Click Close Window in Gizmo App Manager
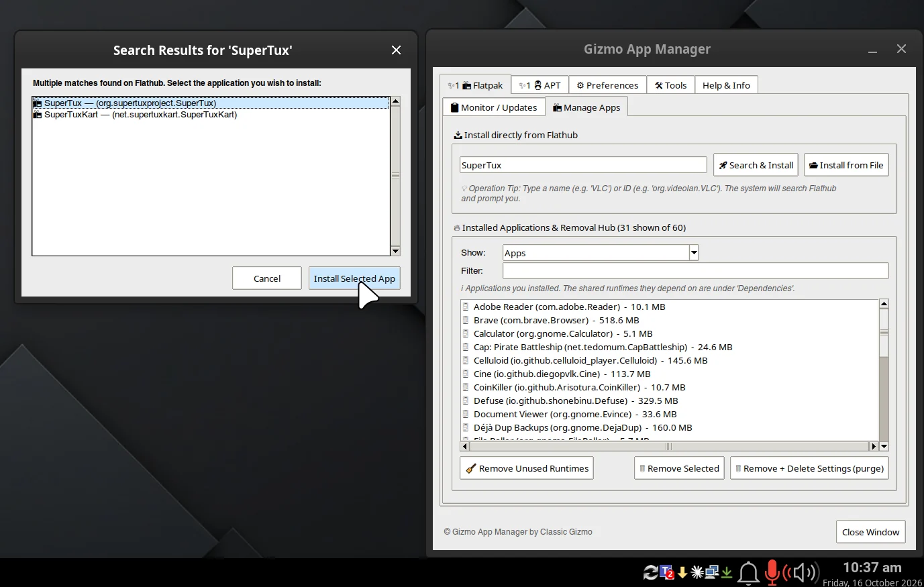The height and width of the screenshot is (587, 924). point(870,532)
